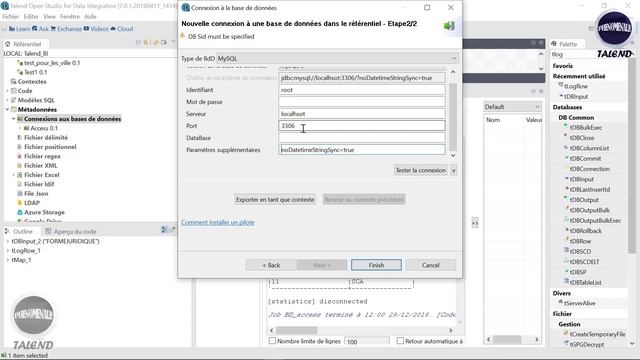Select the tGPGDecrypt component icon
640x360 pixels.
click(x=566, y=344)
